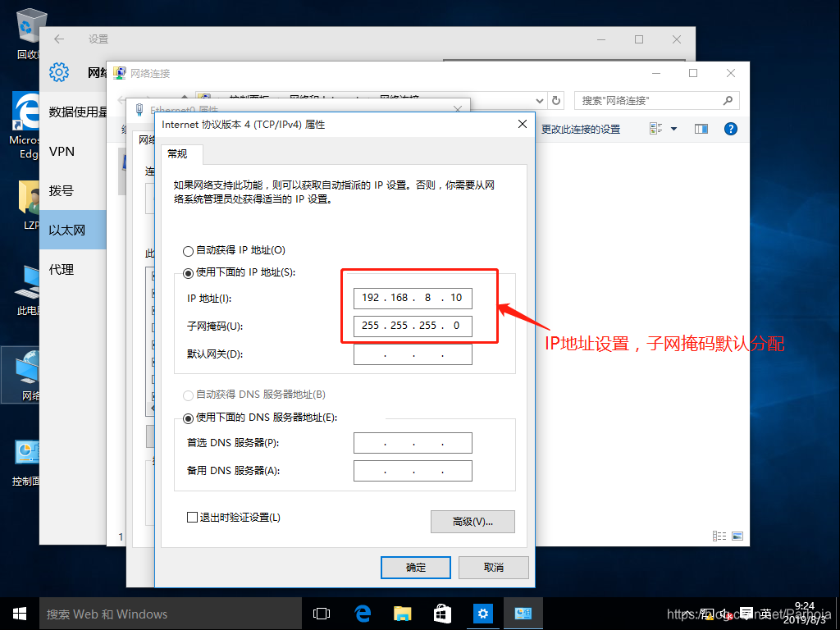The image size is (840, 630).
Task: Click the IP address input field
Action: (413, 298)
